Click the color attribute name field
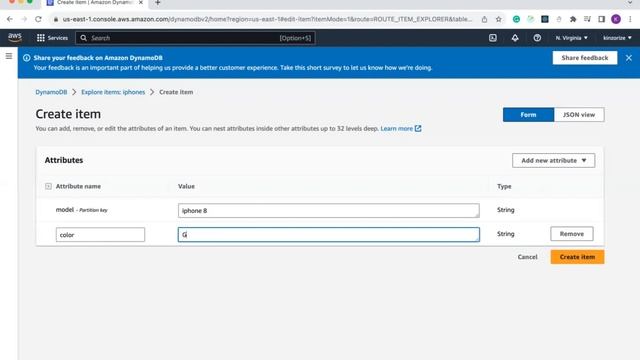The width and height of the screenshot is (640, 360). [100, 235]
